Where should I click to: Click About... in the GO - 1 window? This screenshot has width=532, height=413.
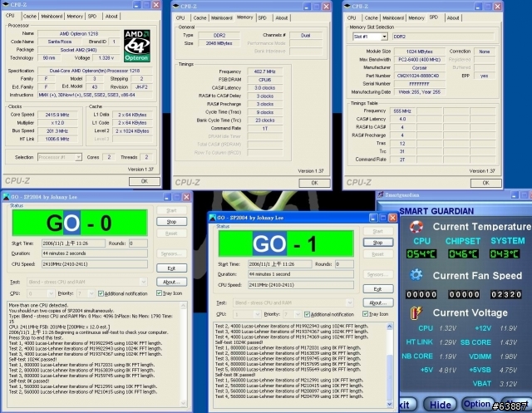pyautogui.click(x=378, y=302)
